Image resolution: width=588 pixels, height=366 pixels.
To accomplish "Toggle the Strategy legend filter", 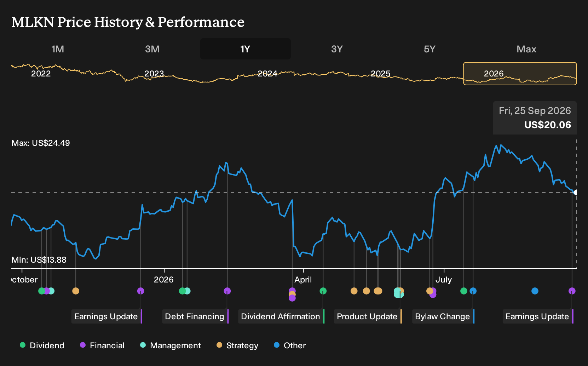I will [237, 345].
